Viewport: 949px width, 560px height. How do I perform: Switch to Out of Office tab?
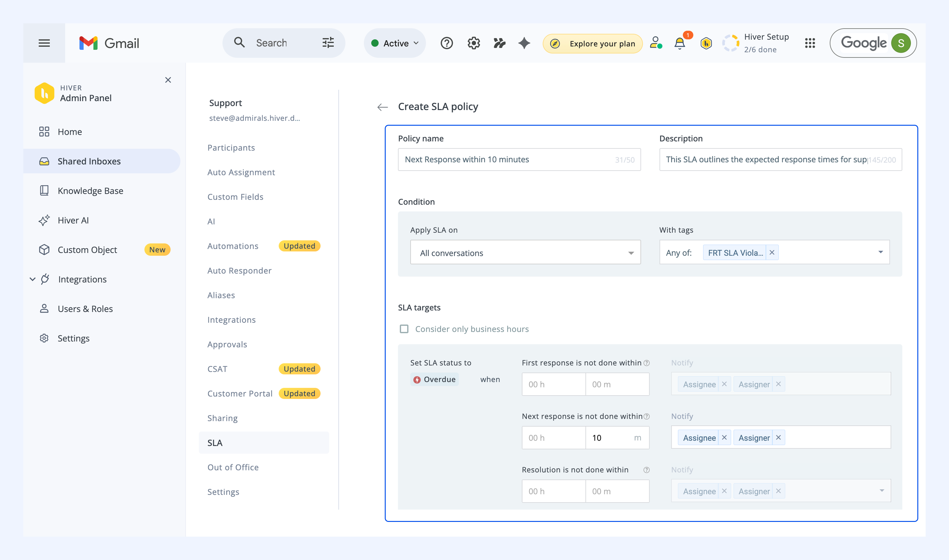(x=233, y=467)
